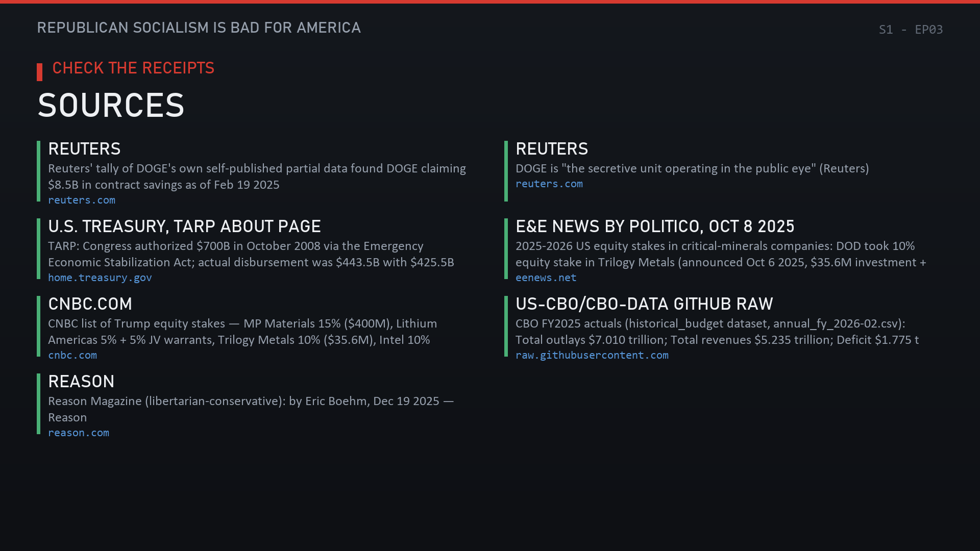Open the right column reuters.com link
This screenshot has width=980, height=551.
click(x=549, y=184)
